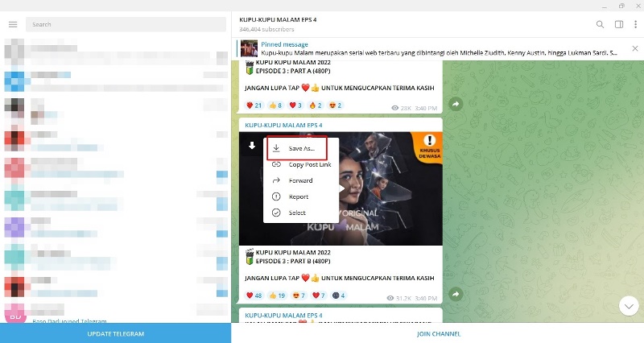The width and height of the screenshot is (644, 343).
Task: Choose Select in the context menu
Action: (x=301, y=213)
